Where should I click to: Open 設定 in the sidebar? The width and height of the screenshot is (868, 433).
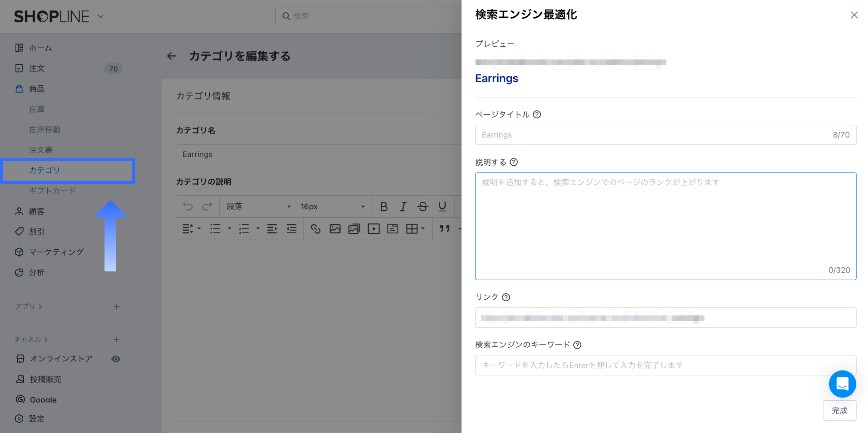[37, 419]
